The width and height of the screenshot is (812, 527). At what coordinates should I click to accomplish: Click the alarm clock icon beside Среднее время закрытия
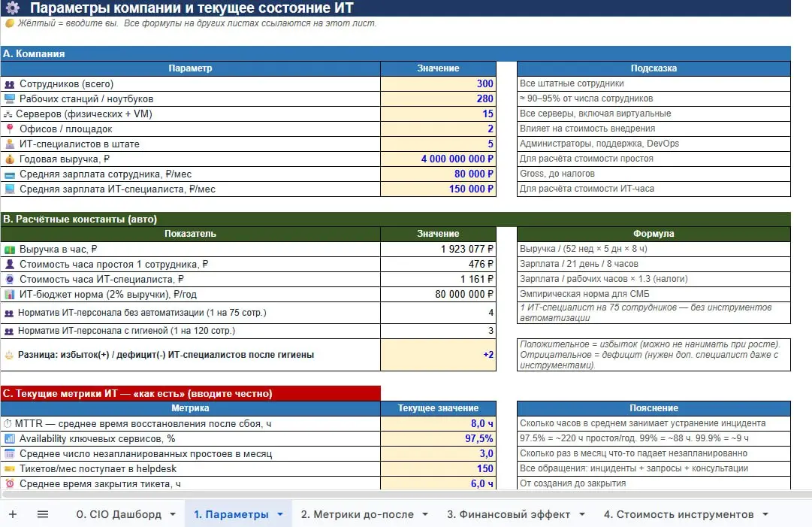point(10,483)
